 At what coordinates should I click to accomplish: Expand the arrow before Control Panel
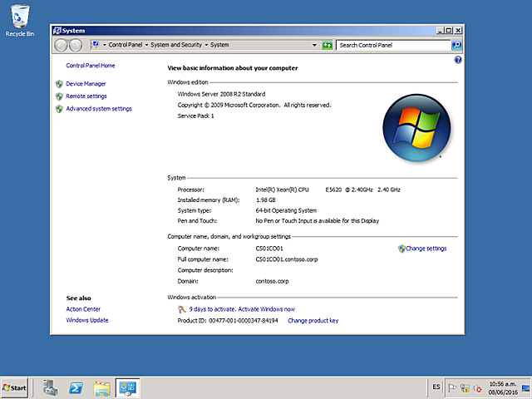(105, 45)
